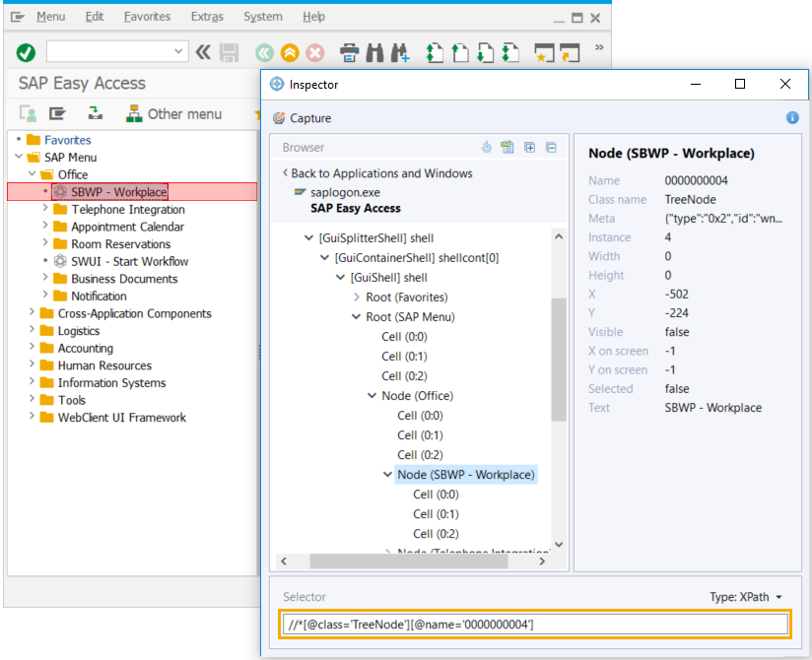Open the Edit menu
The width and height of the screenshot is (812, 660).
click(x=95, y=17)
